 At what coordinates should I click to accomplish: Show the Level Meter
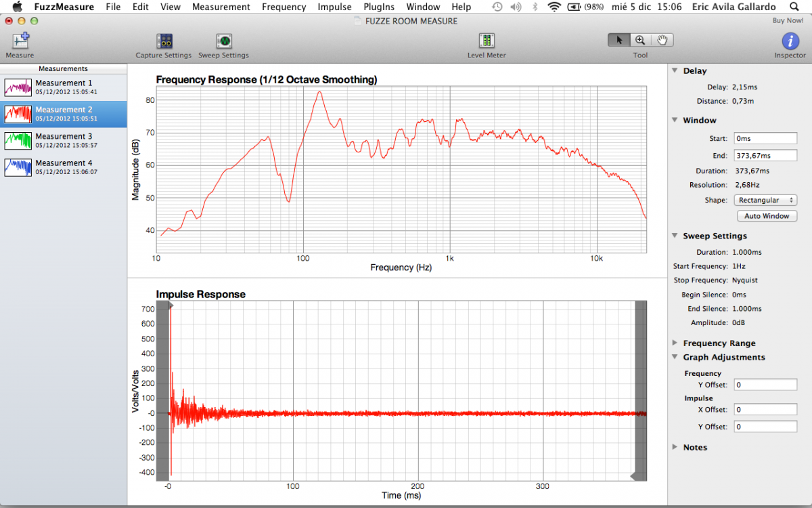[487, 41]
